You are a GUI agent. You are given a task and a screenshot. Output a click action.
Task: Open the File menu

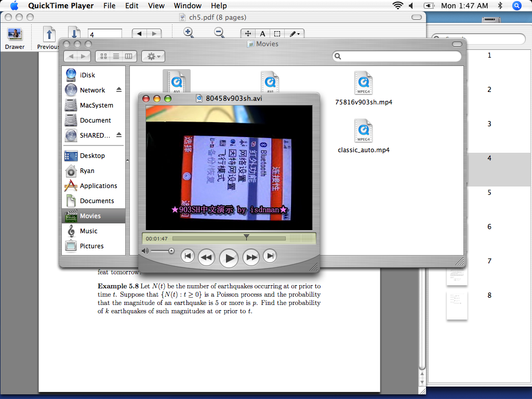tap(109, 6)
